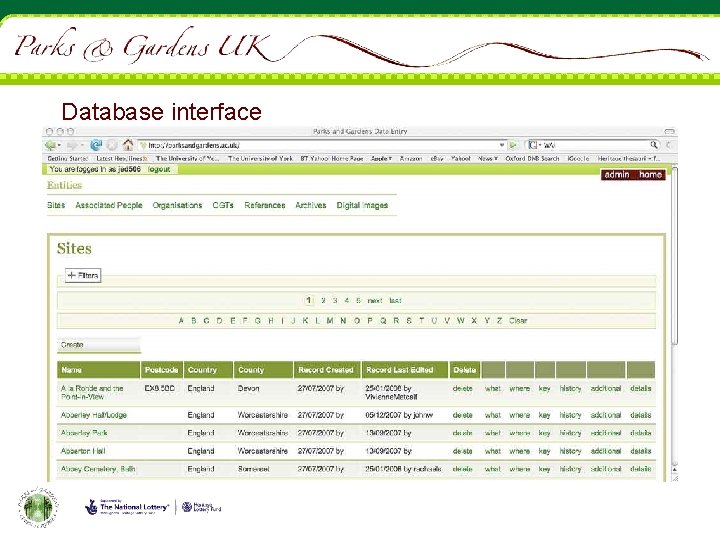Filter sites by letter A
The image size is (720, 540).
(181, 321)
